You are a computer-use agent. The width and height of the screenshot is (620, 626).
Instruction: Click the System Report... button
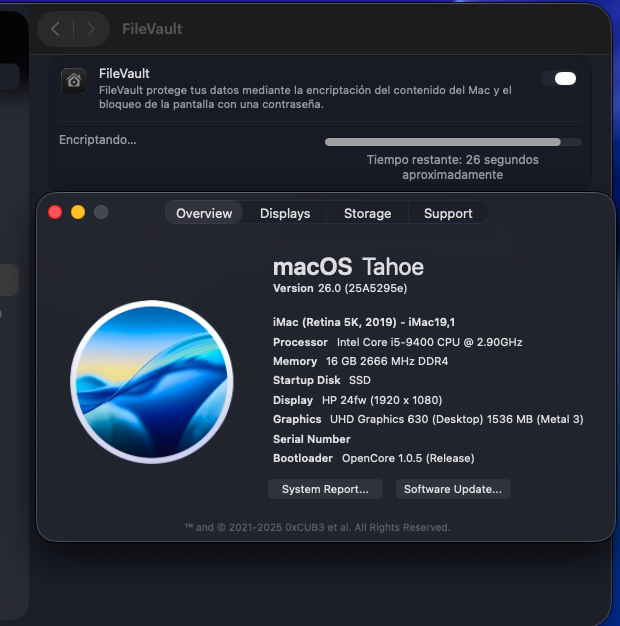click(x=325, y=489)
